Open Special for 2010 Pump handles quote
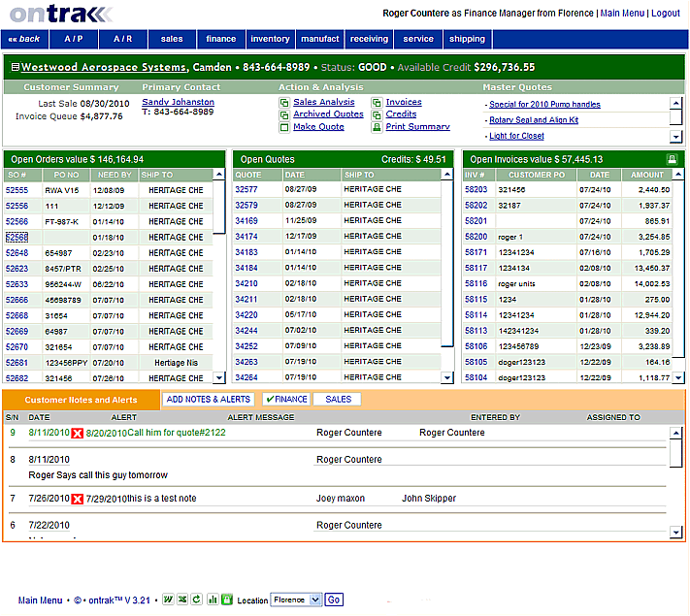Viewport: 690px width, 616px height. click(544, 104)
